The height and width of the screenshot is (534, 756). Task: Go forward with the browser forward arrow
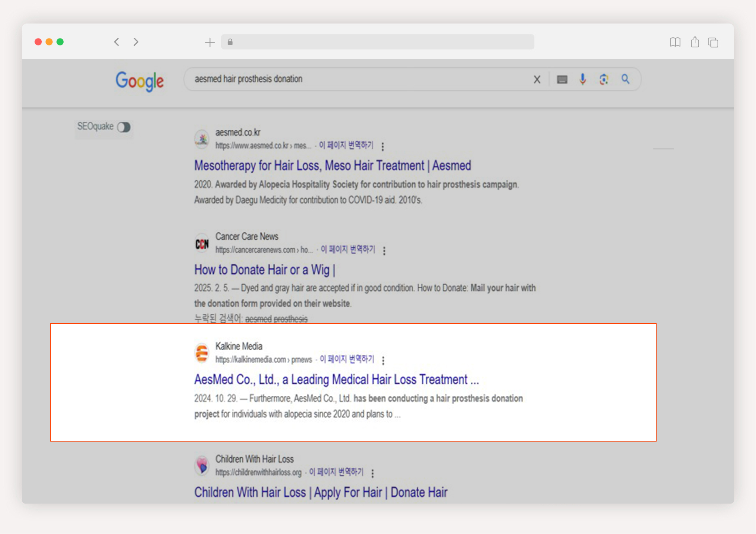[x=136, y=42]
